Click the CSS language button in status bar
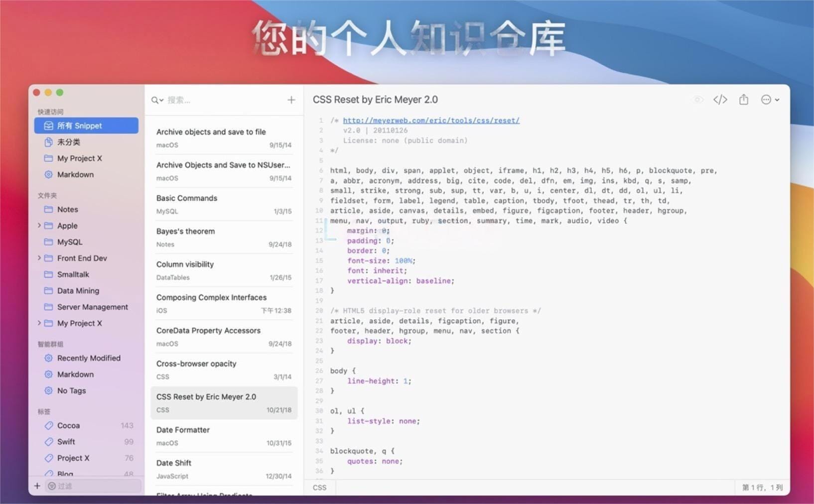Viewport: 814px width, 504px height. click(319, 488)
